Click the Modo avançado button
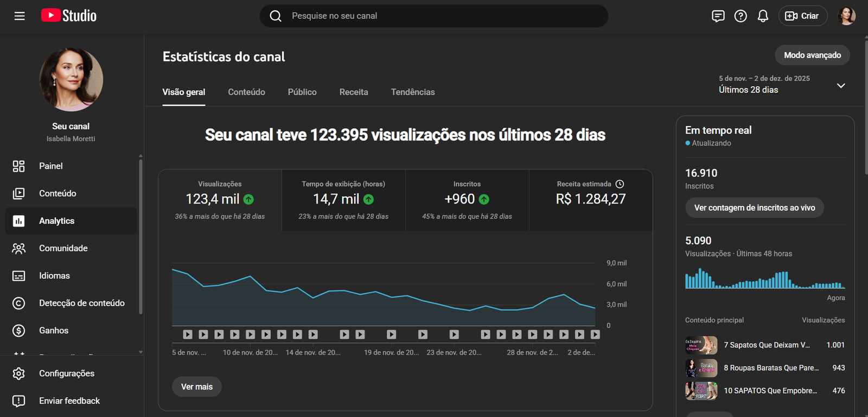The image size is (868, 417). pos(812,55)
